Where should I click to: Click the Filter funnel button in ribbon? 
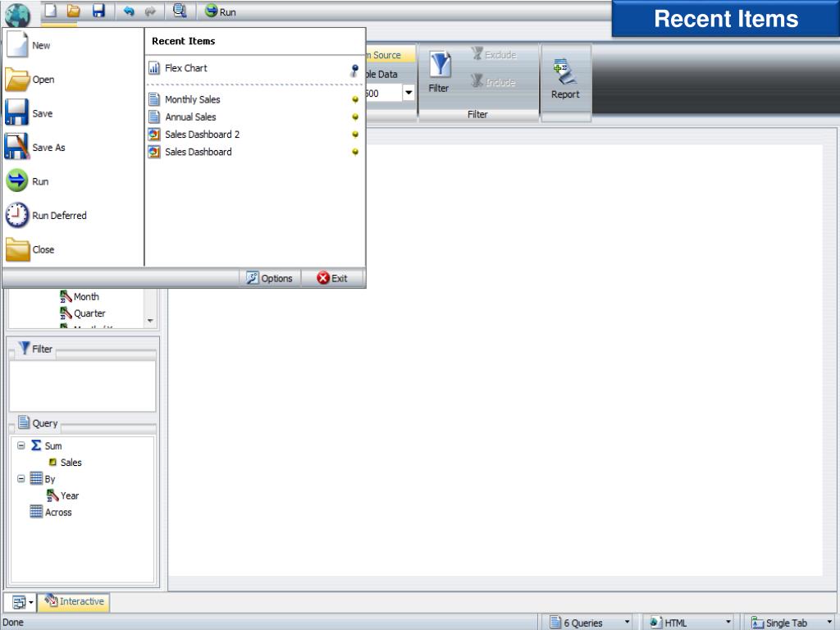(440, 72)
